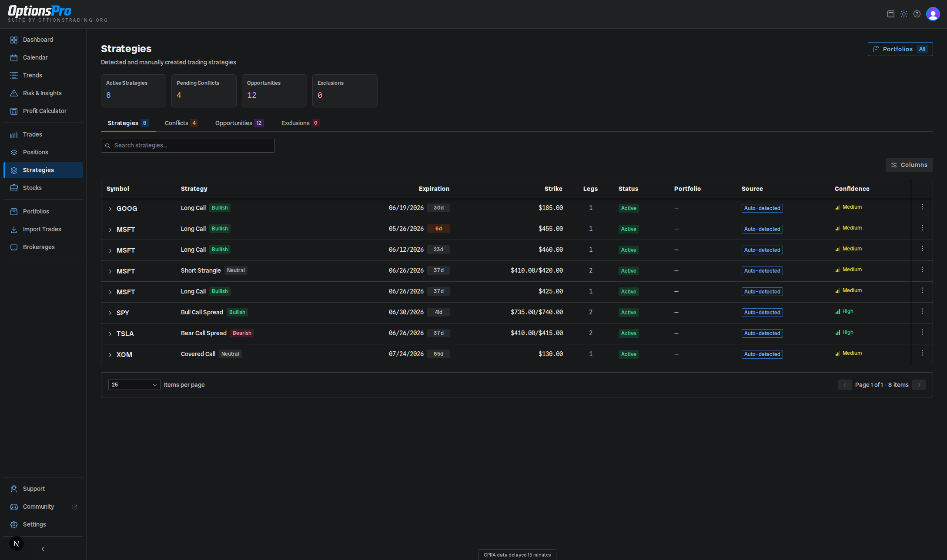
Task: Click the $410.00/$420.00 strike value
Action: [536, 270]
